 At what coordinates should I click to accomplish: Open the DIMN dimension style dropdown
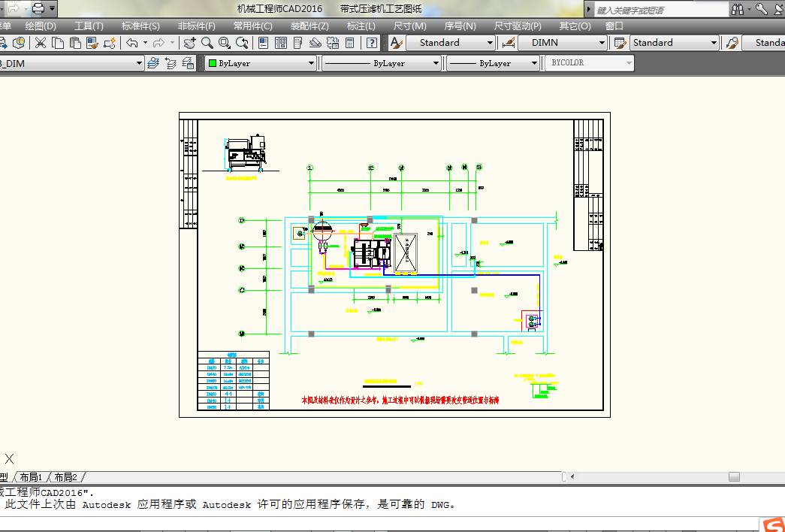(x=563, y=43)
